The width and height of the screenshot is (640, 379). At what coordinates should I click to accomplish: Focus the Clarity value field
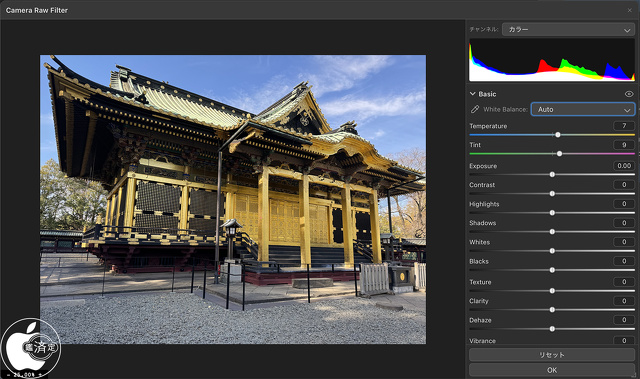click(624, 301)
